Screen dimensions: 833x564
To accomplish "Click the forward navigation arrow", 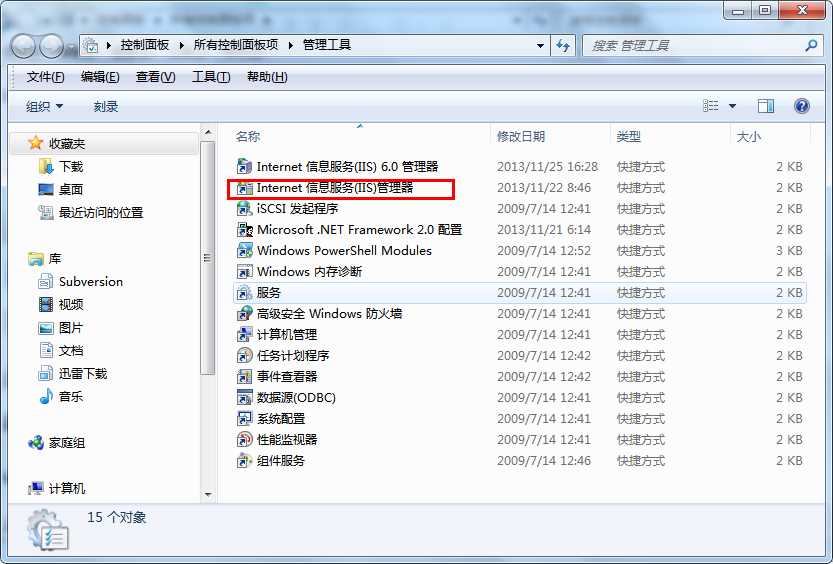I will tap(52, 46).
